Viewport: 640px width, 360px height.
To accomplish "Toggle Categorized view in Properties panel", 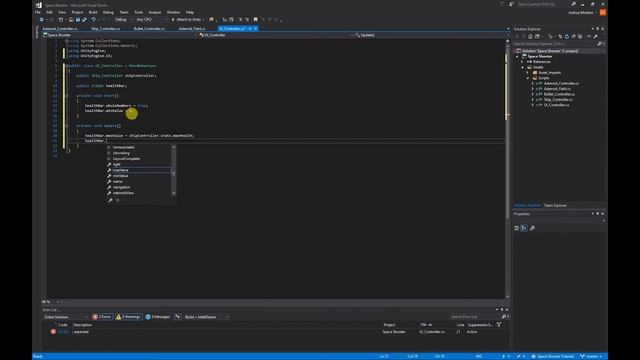I will tap(517, 228).
